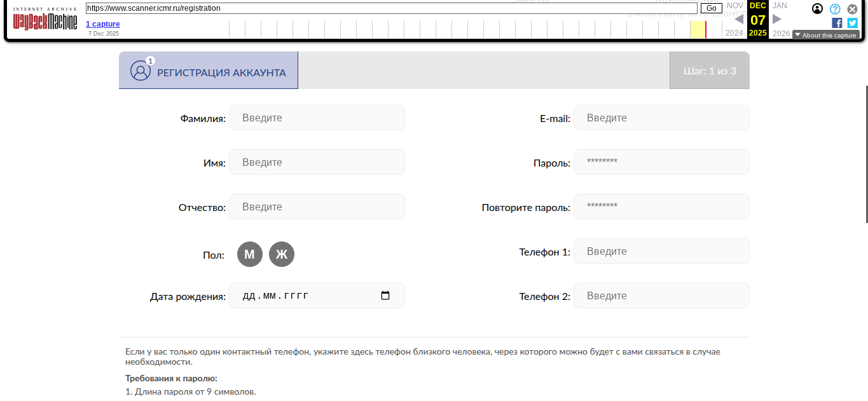Image resolution: width=868 pixels, height=401 pixels.
Task: Focus the Пароль password field
Action: pyautogui.click(x=661, y=162)
